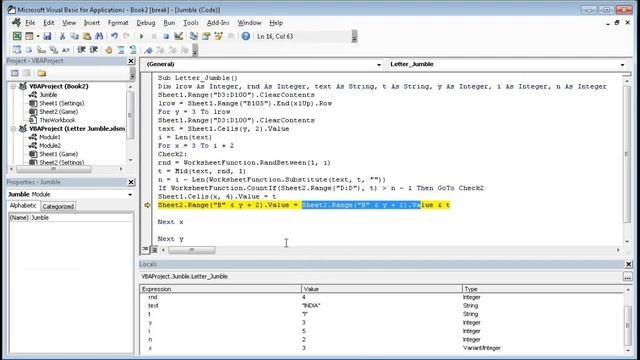Click the green Run Sub arrow
The width and height of the screenshot is (640, 360).
142,36
